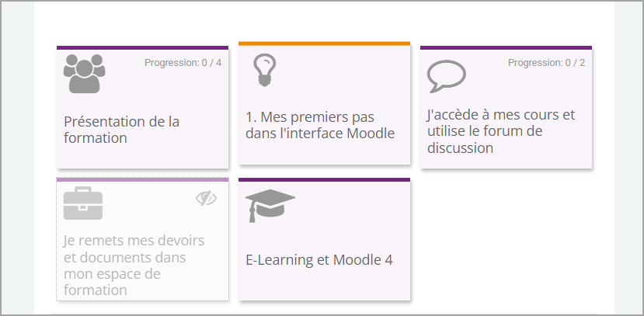The image size is (644, 316).
Task: Click the greyed briefcase icon
Action: pyautogui.click(x=83, y=203)
